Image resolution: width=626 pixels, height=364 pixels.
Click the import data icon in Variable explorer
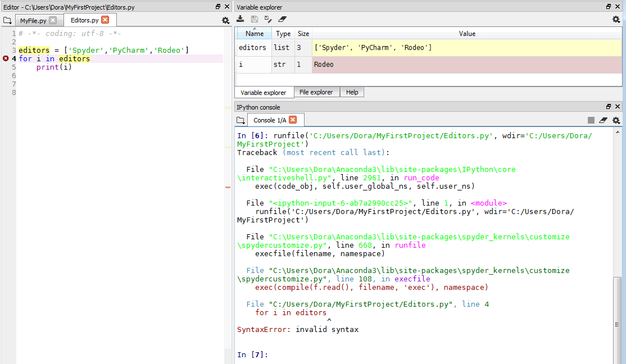[x=241, y=20]
